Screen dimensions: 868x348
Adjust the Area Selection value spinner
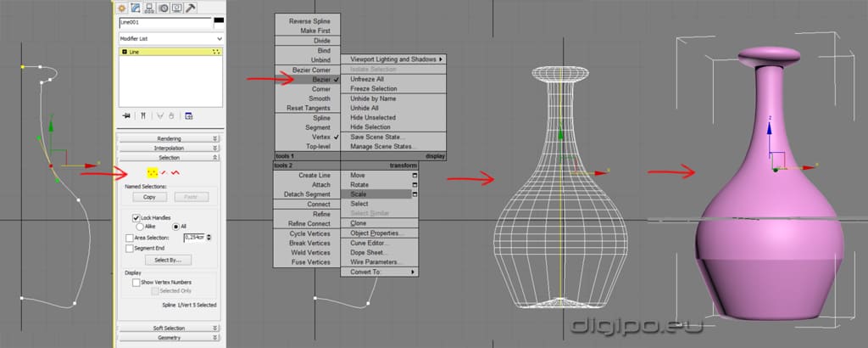pos(209,237)
